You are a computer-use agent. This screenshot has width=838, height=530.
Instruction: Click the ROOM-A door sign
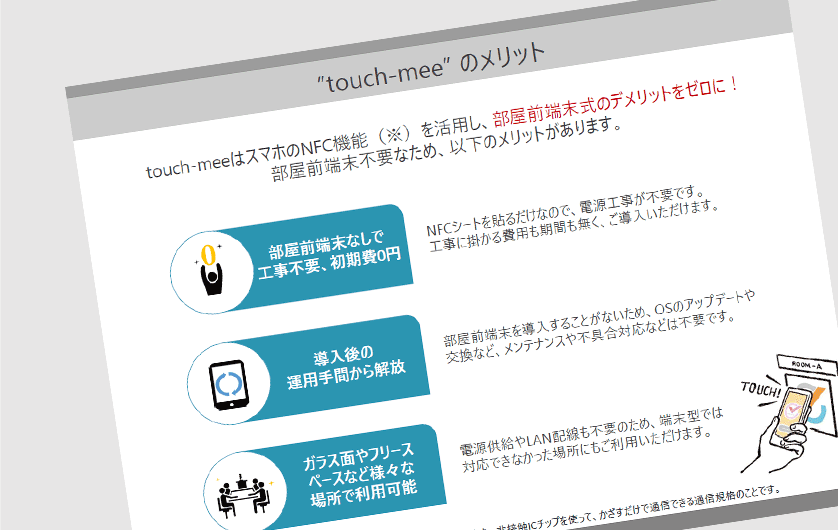tap(807, 365)
